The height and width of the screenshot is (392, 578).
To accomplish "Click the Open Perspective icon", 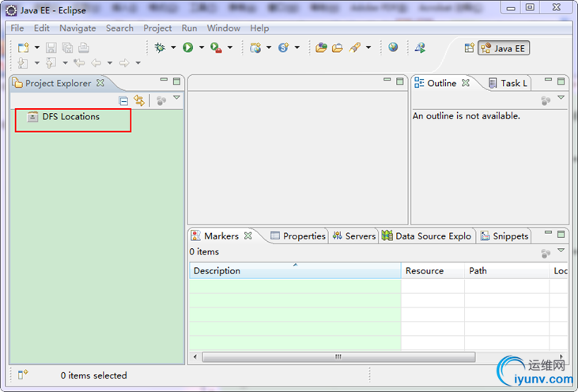I will click(469, 48).
